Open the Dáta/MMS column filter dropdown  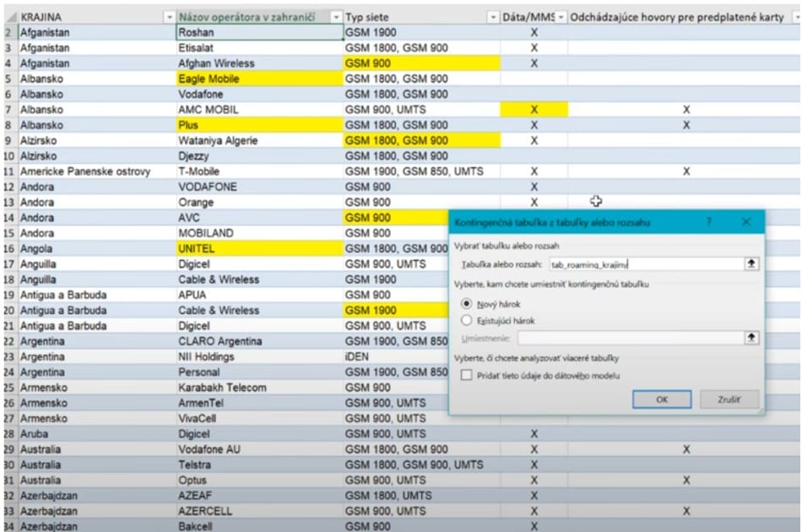[561, 18]
